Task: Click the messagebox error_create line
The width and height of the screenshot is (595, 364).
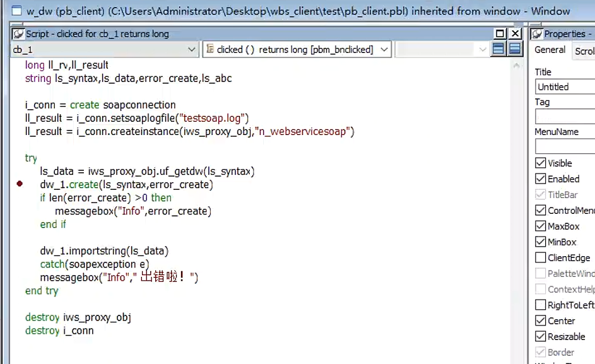Action: [x=133, y=211]
